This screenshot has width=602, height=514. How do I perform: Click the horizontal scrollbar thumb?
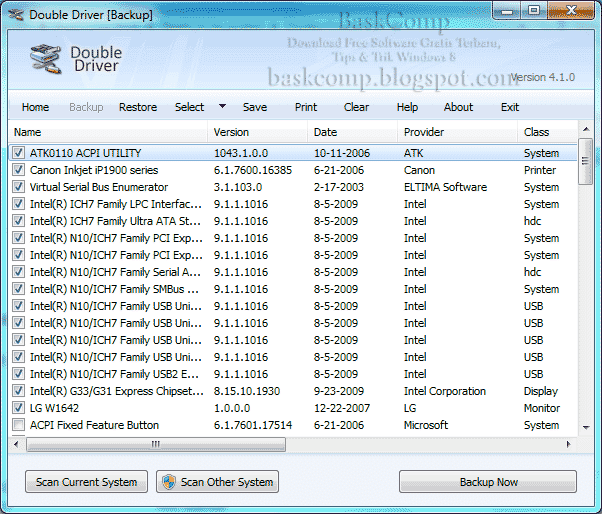click(156, 444)
